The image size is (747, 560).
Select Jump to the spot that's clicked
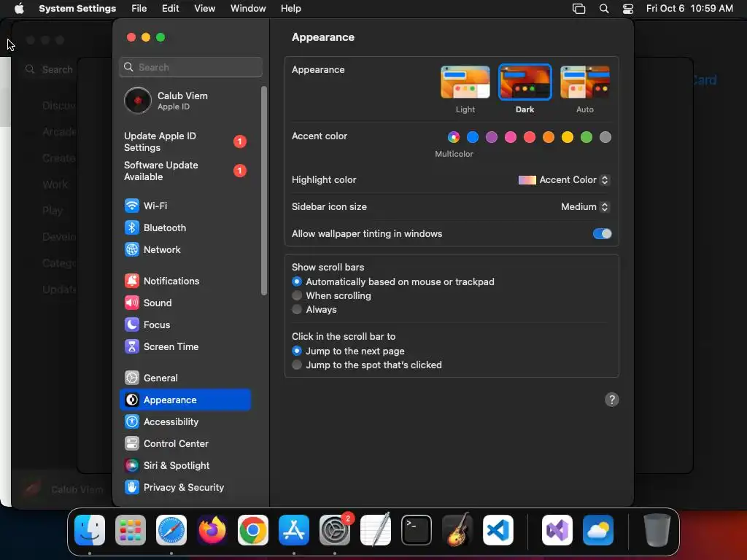tap(297, 365)
